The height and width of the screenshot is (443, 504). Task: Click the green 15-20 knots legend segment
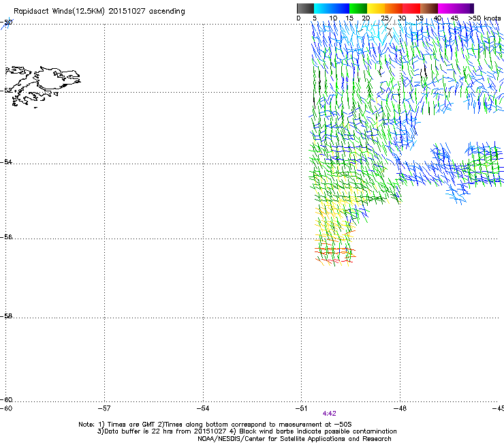pyautogui.click(x=358, y=8)
